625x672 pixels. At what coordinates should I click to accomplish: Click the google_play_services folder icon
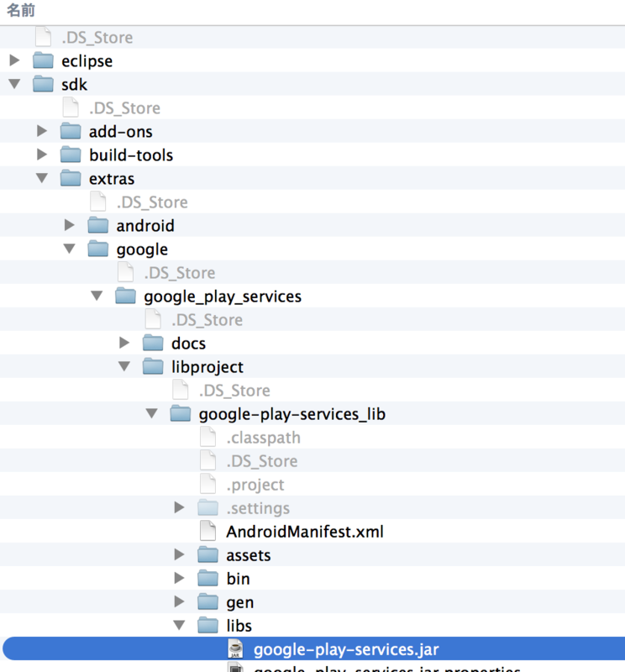click(x=126, y=296)
